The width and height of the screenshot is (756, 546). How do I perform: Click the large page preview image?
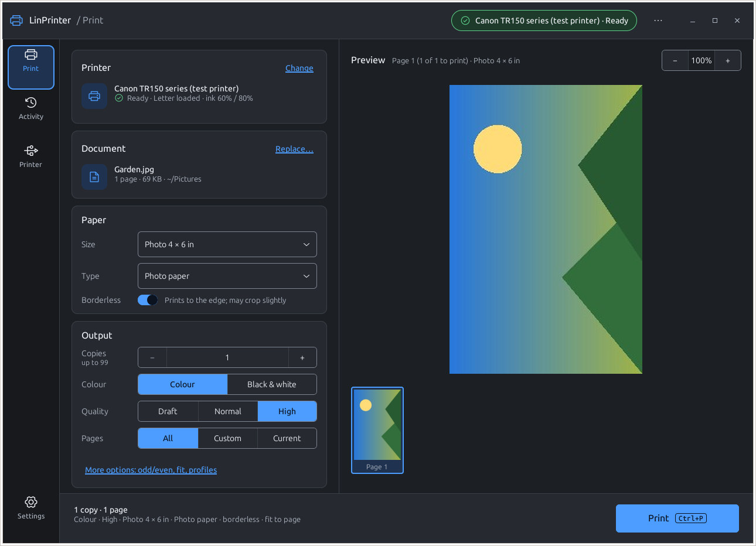click(x=546, y=229)
